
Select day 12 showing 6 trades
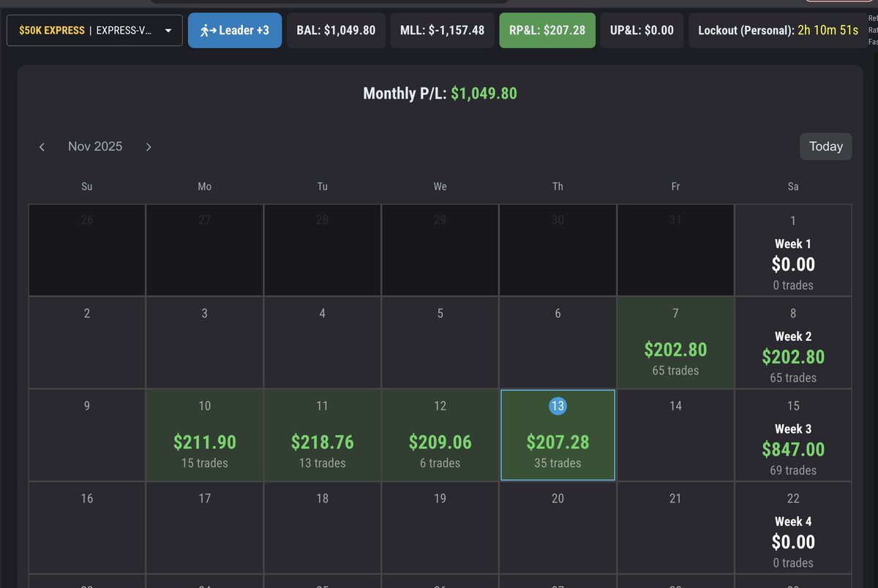(440, 435)
